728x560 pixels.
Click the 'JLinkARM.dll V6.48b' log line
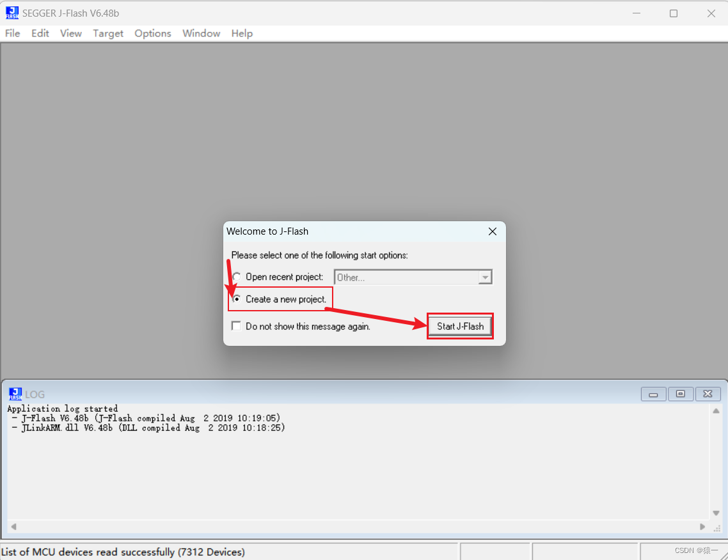148,428
